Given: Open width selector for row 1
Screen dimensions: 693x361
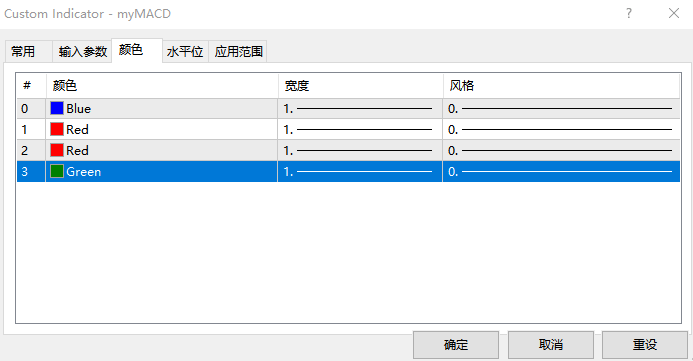Looking at the screenshot, I should pos(360,129).
